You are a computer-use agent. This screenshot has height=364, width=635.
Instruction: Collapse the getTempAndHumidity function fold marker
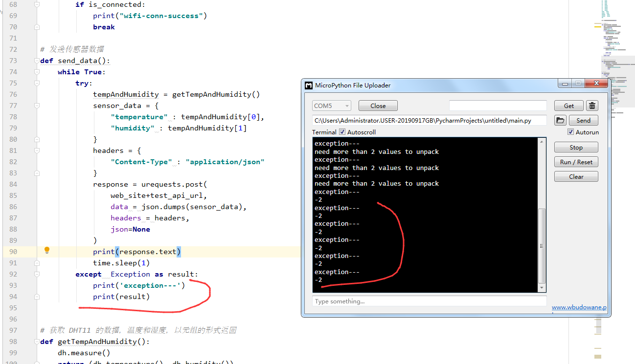[x=36, y=342]
